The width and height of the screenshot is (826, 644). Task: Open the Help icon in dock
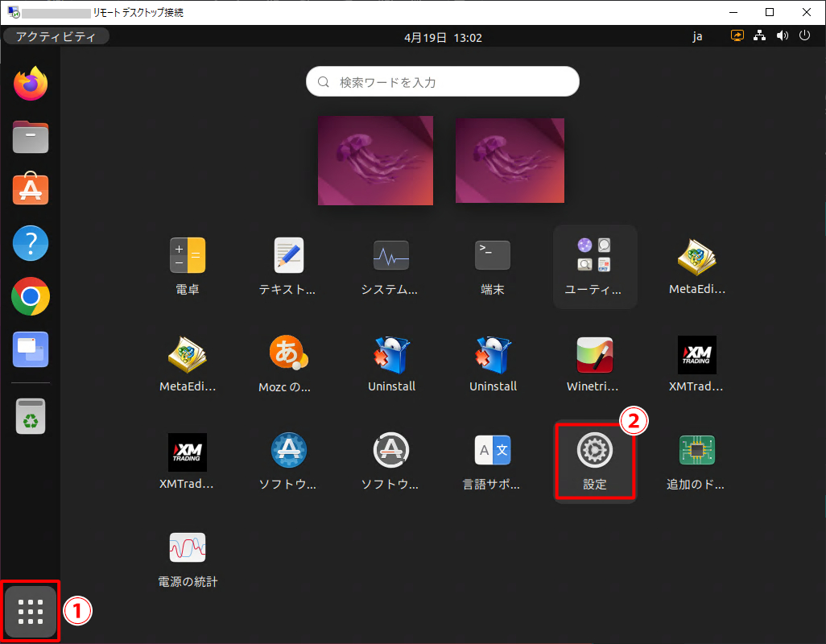[x=31, y=243]
